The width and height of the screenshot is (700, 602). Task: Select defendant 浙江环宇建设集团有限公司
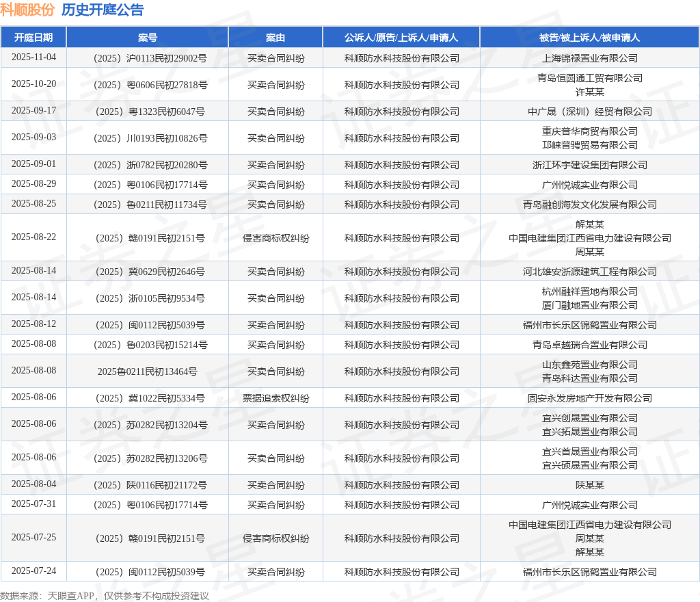click(590, 165)
